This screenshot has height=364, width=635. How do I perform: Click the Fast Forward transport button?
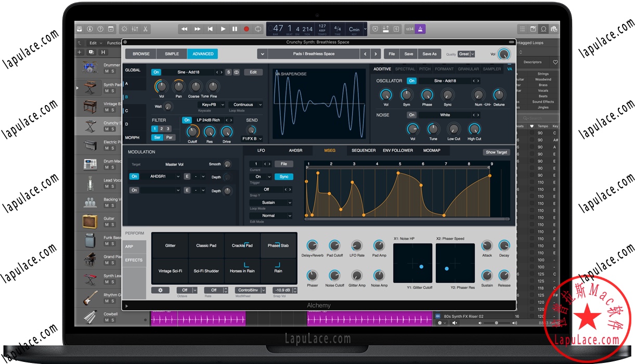(197, 29)
